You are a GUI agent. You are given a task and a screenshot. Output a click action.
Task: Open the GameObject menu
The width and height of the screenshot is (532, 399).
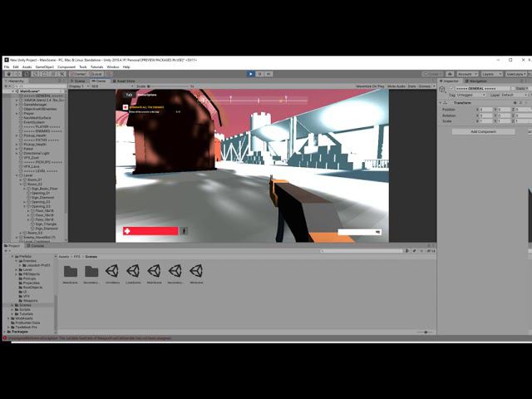pos(44,66)
